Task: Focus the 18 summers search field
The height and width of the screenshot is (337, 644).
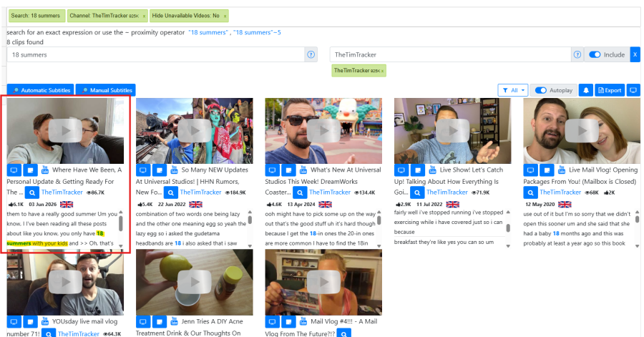Action: pos(155,54)
